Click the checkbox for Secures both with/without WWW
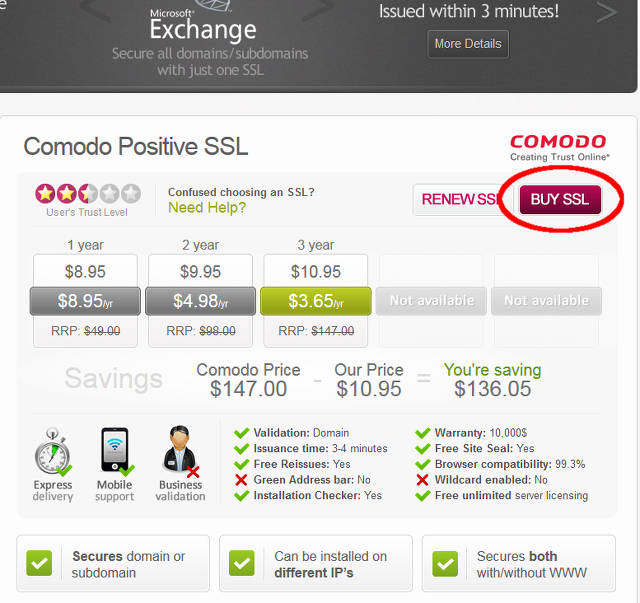The width and height of the screenshot is (640, 603). [x=445, y=564]
